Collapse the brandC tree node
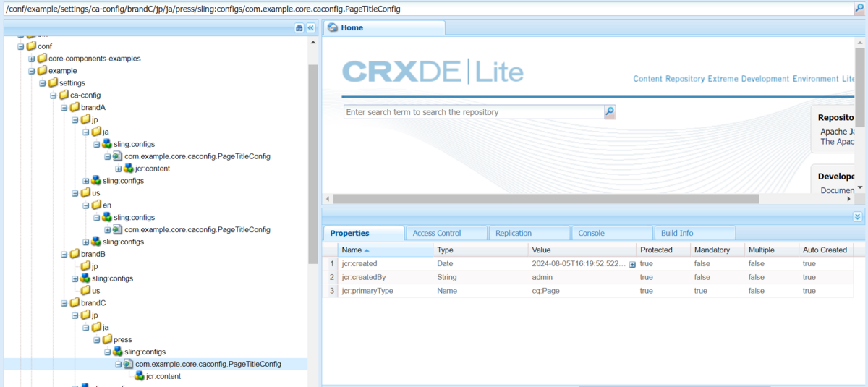This screenshot has width=868, height=387. 64,304
